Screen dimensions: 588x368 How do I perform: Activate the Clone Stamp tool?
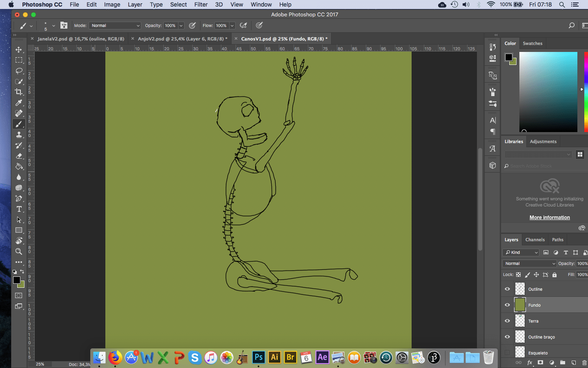pos(19,135)
